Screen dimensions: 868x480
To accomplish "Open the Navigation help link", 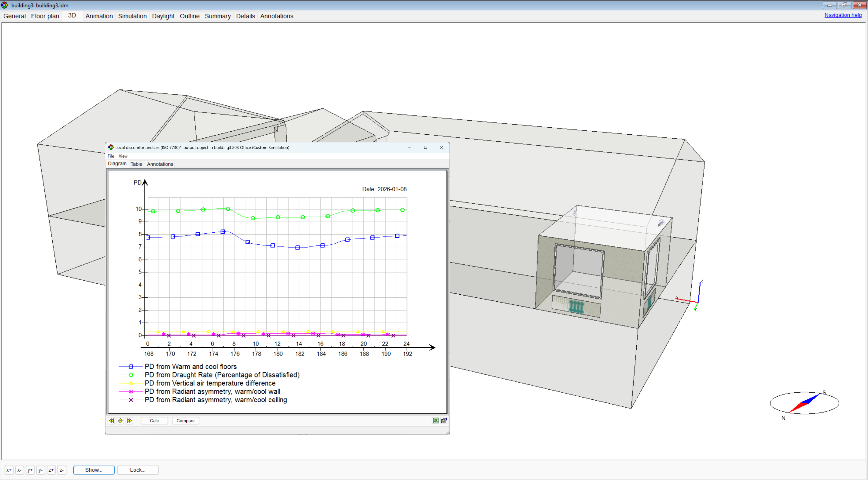I will 843,15.
